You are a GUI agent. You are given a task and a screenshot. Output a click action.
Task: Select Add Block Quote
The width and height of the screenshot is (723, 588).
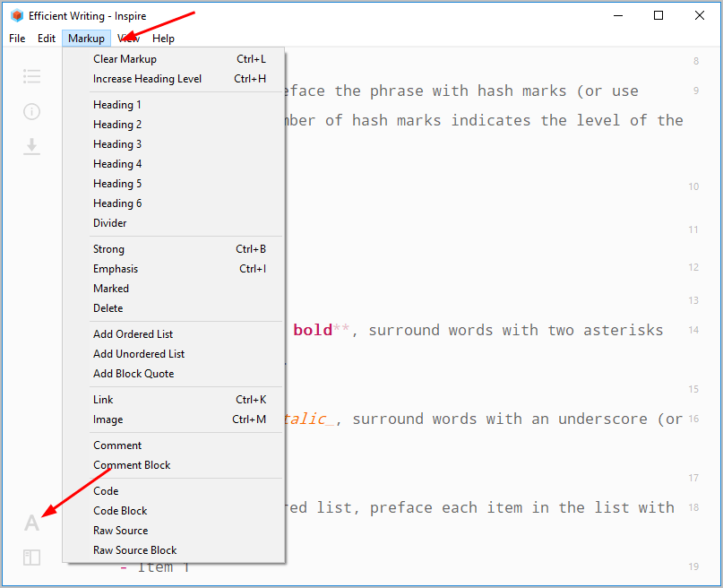click(174, 374)
